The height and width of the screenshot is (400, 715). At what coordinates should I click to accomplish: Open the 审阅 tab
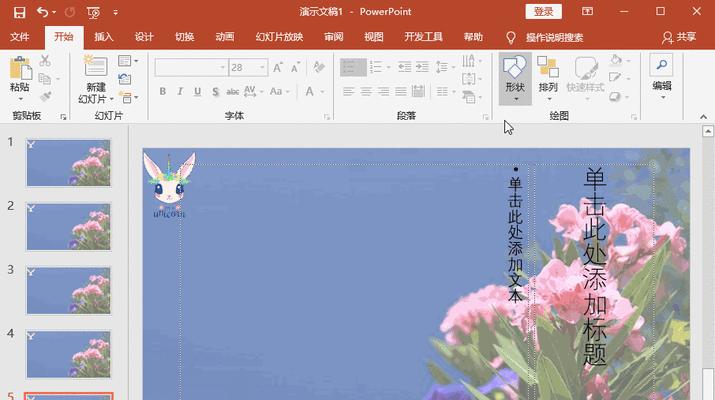pos(333,37)
